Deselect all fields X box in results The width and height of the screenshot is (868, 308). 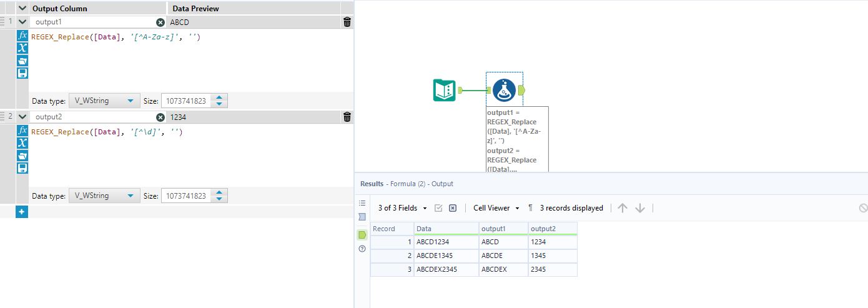click(x=453, y=208)
